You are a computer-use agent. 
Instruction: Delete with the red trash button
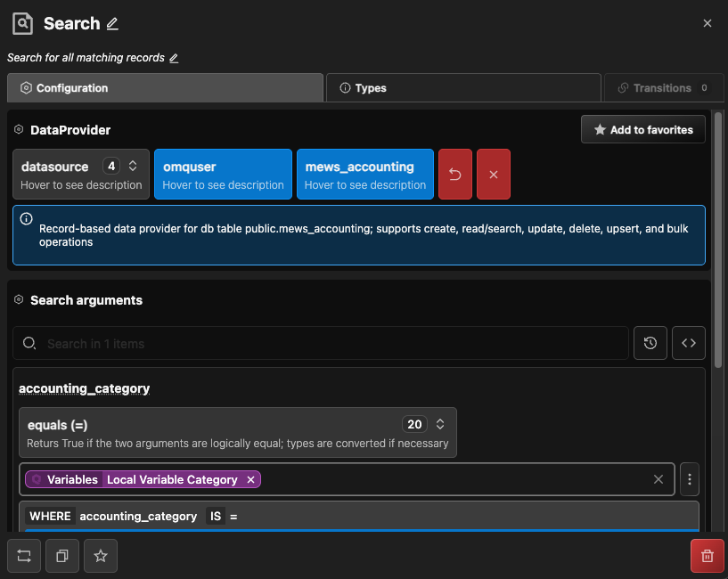(708, 556)
